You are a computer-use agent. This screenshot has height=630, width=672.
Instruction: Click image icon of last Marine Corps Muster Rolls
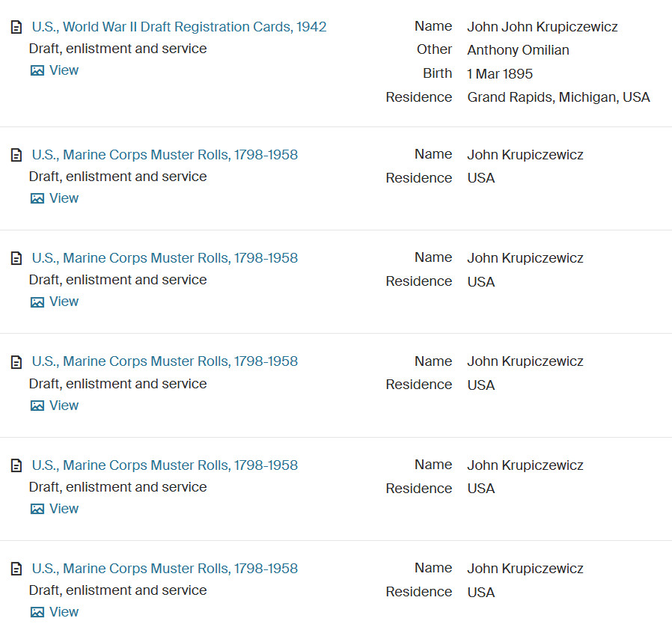[x=37, y=613]
